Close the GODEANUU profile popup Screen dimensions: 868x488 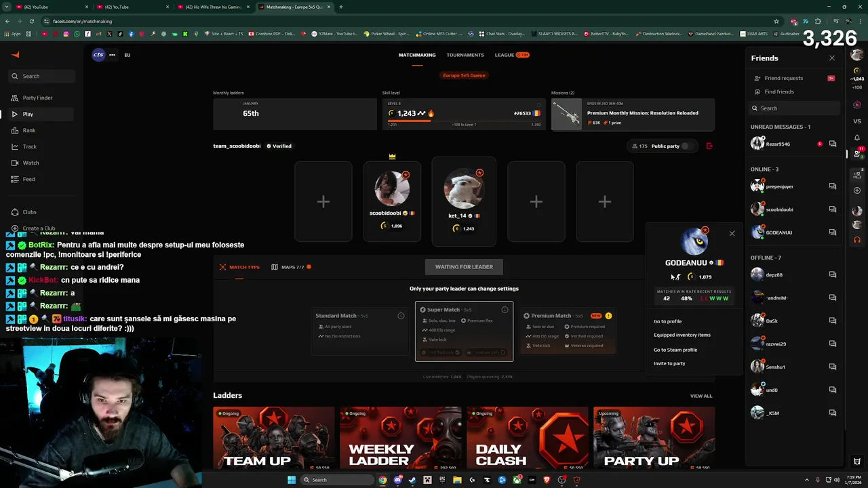732,234
